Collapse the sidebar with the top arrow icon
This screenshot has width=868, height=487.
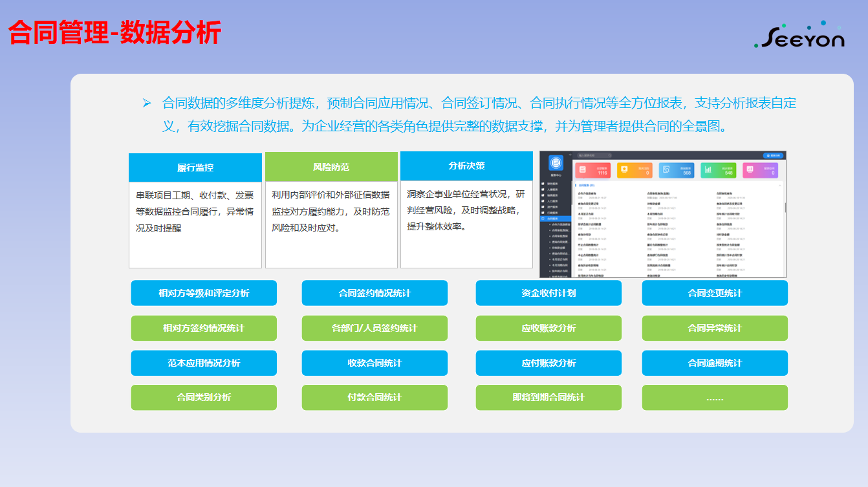coord(570,155)
